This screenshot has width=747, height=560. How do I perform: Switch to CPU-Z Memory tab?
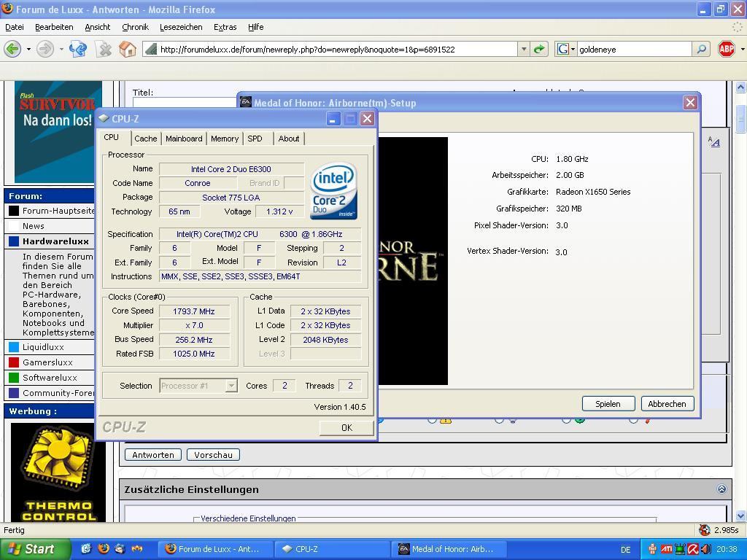point(225,139)
